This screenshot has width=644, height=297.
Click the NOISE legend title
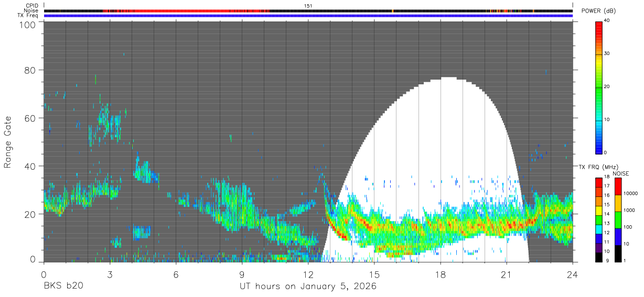tap(621, 173)
